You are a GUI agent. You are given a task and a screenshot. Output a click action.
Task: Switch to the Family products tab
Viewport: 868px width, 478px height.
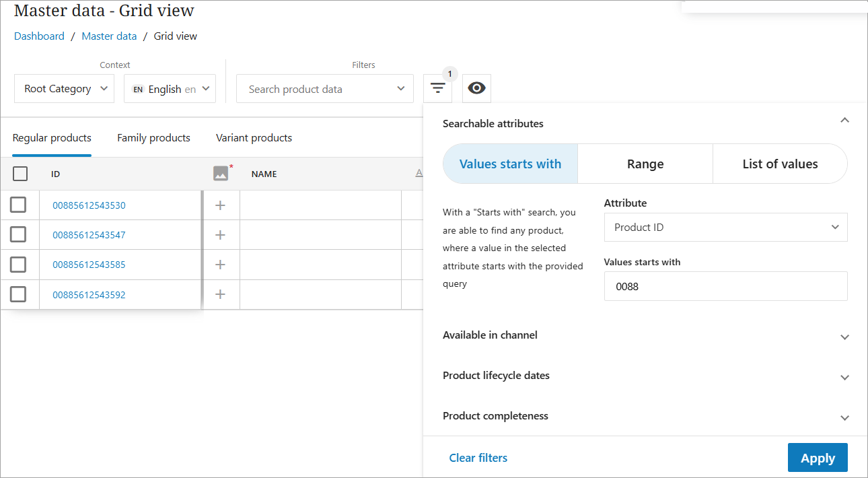153,138
